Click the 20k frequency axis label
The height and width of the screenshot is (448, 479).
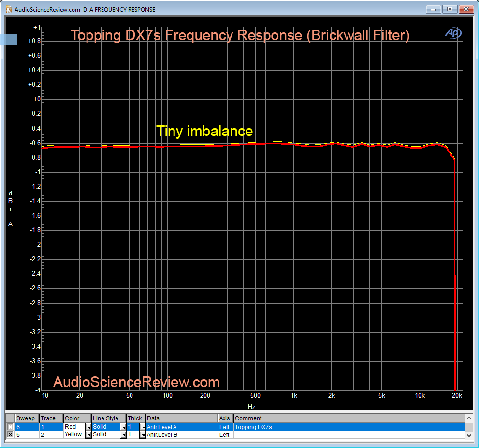click(x=457, y=396)
